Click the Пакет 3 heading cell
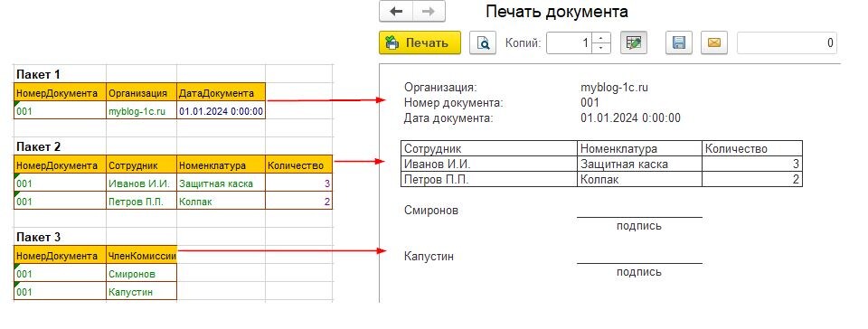This screenshot has width=868, height=329. pos(60,237)
